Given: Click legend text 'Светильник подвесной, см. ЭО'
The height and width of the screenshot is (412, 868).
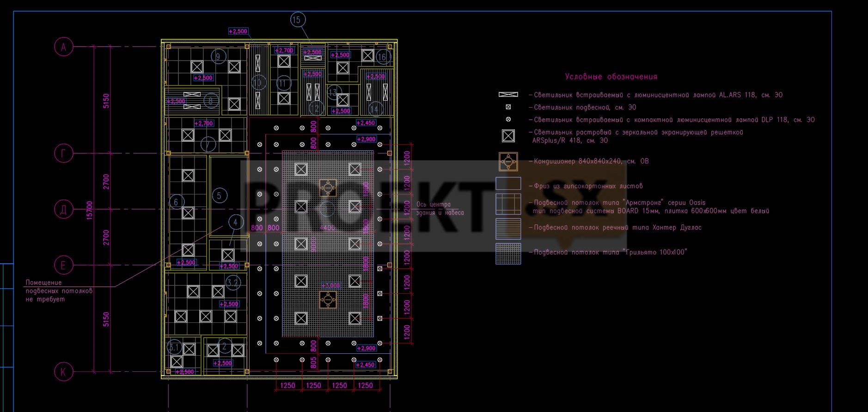Looking at the screenshot, I should tap(583, 107).
